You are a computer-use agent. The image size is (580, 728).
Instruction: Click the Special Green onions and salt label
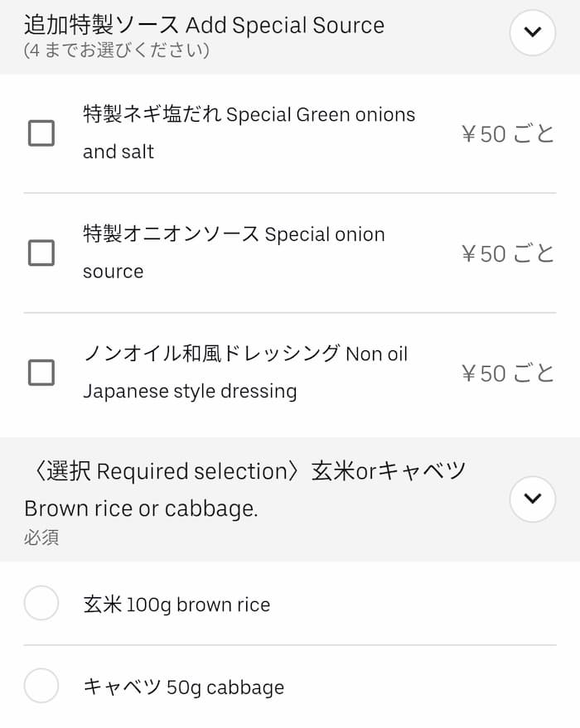pos(249,133)
